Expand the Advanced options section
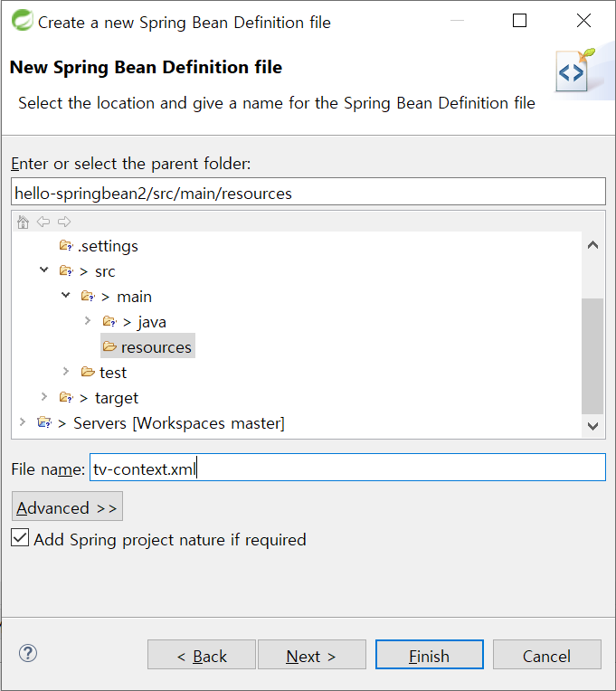The height and width of the screenshot is (691, 616). [x=67, y=506]
